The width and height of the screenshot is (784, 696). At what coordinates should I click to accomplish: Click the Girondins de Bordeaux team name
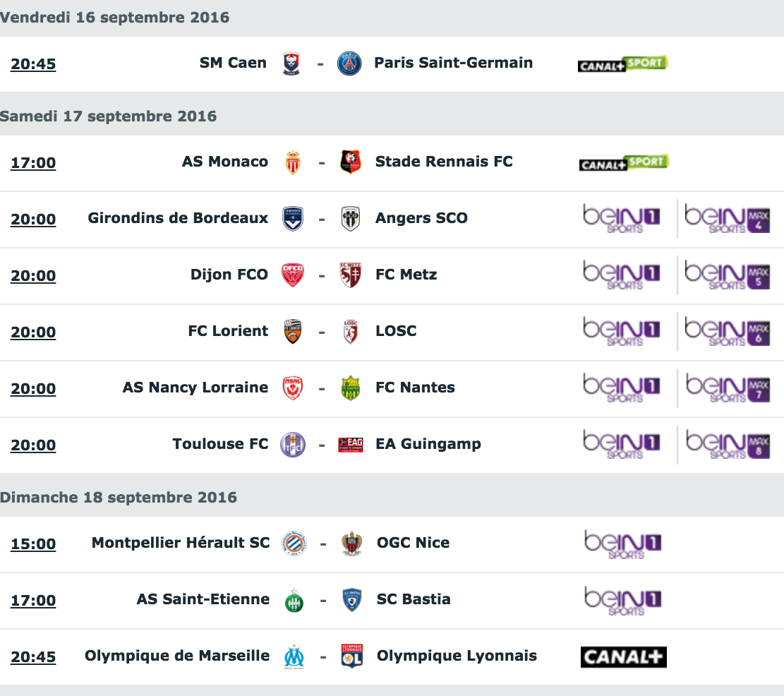click(178, 218)
